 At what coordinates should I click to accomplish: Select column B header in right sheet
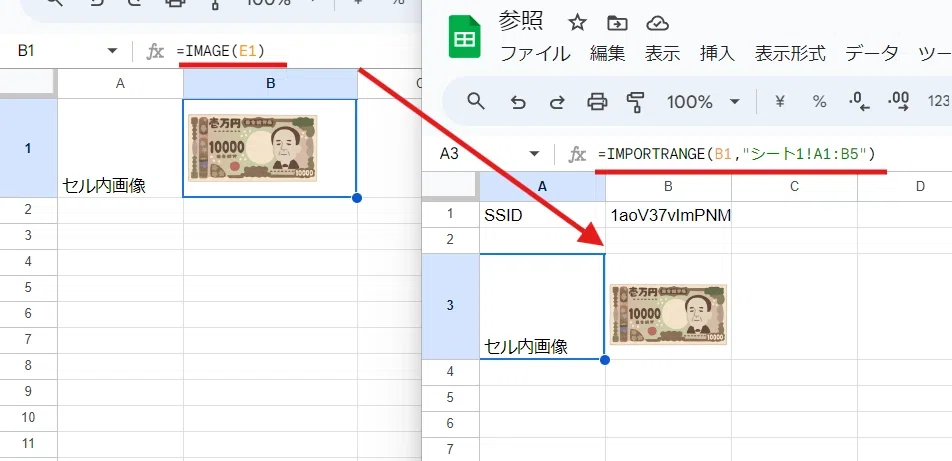click(668, 186)
